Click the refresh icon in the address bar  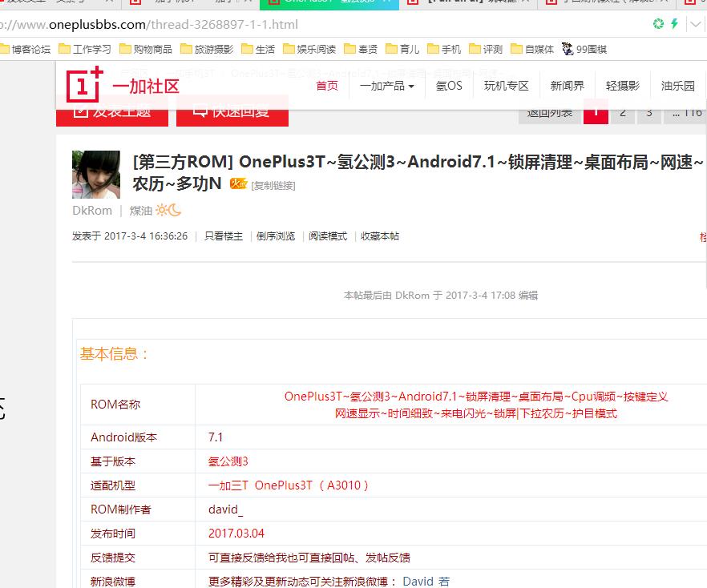pos(659,25)
